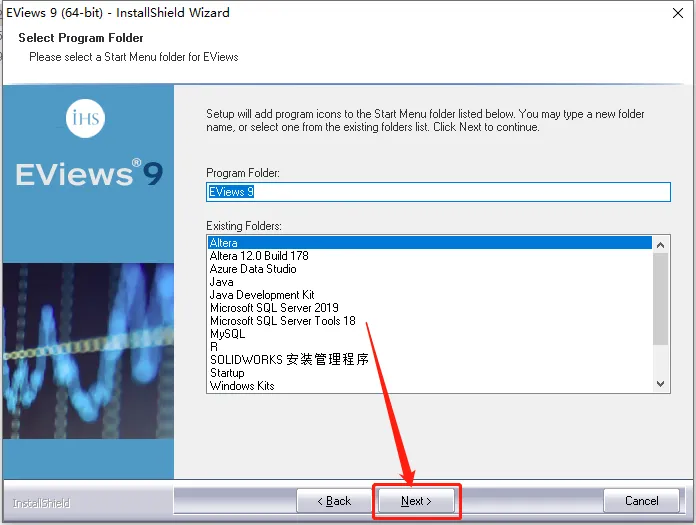
Task: Click the folder list scrollbar thumb
Action: click(x=660, y=299)
